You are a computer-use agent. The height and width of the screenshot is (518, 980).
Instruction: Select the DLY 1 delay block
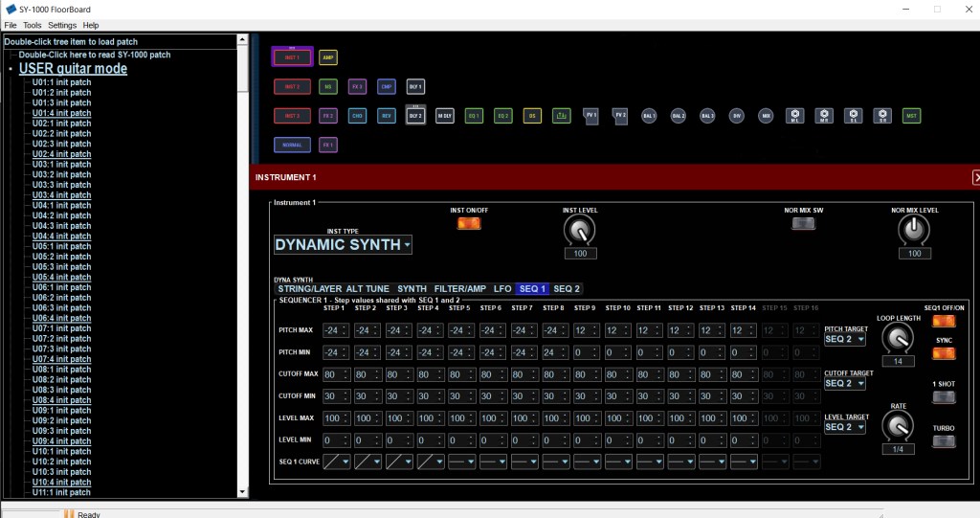415,86
